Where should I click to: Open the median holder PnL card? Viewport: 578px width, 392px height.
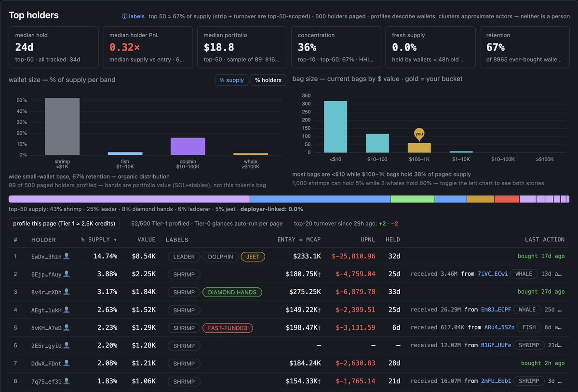[148, 47]
